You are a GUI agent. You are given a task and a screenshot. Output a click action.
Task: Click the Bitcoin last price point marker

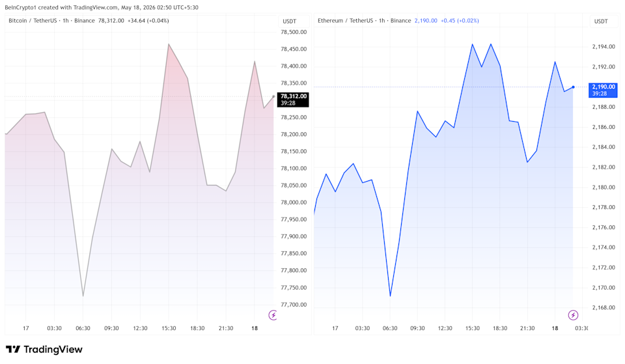273,96
